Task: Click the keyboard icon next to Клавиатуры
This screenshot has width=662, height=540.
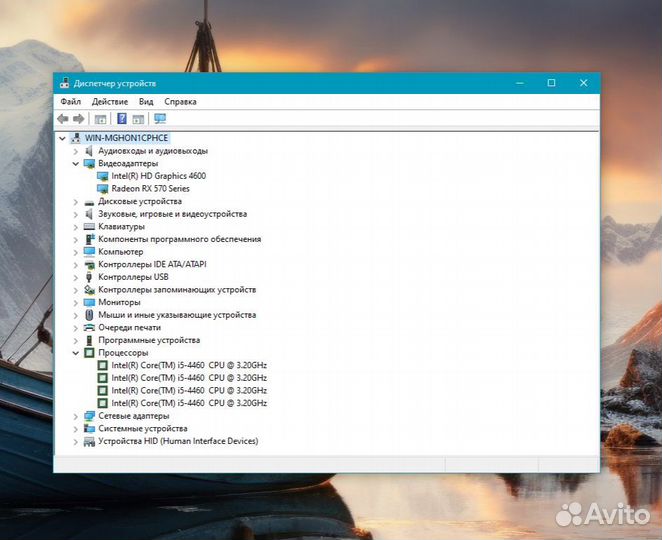Action: pos(89,227)
